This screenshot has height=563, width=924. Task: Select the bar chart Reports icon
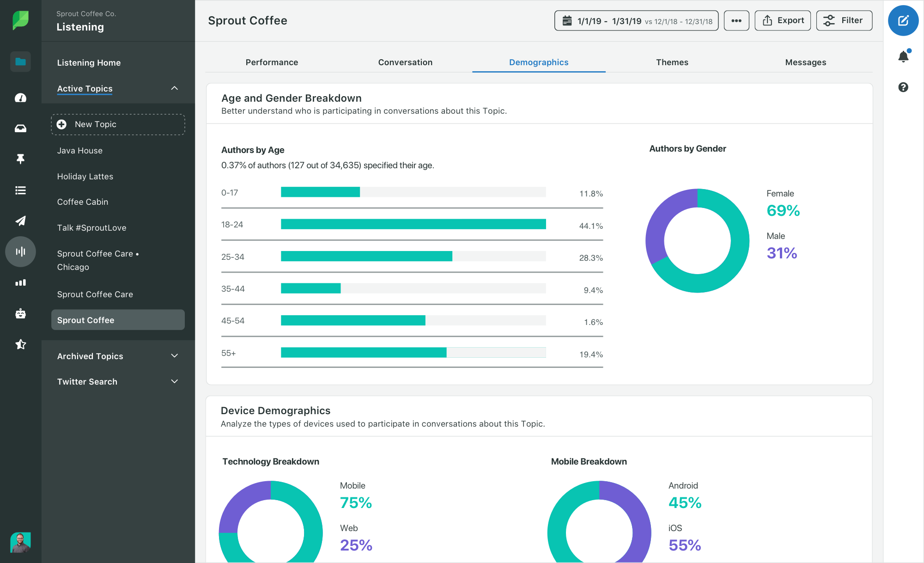point(20,282)
